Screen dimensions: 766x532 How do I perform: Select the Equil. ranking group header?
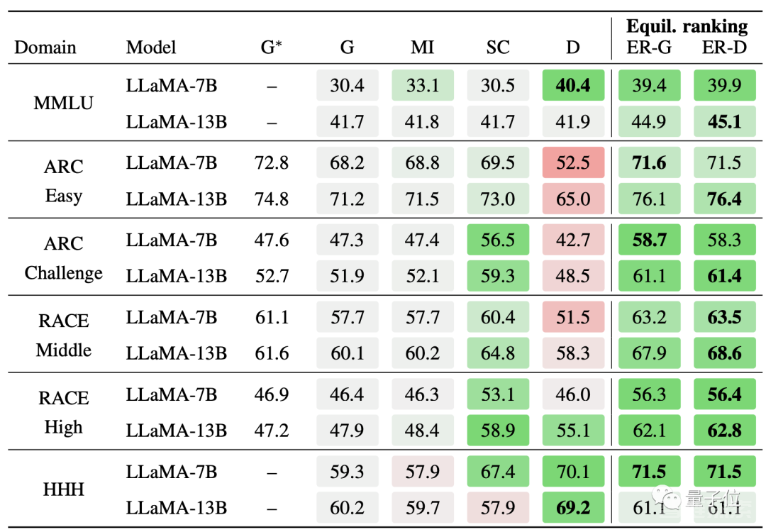point(687,27)
